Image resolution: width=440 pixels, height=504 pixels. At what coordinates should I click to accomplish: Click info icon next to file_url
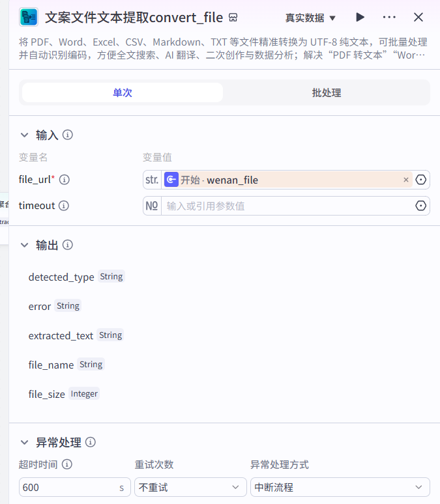(65, 180)
